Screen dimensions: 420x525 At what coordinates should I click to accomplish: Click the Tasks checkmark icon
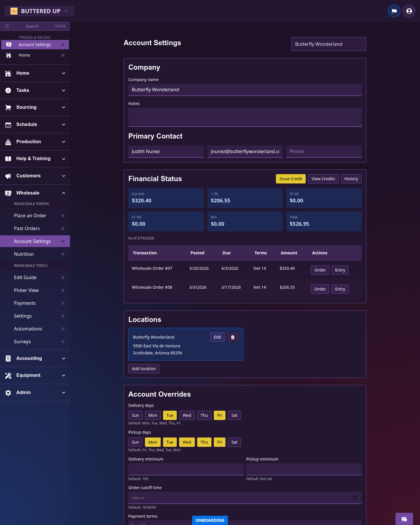pyautogui.click(x=8, y=90)
